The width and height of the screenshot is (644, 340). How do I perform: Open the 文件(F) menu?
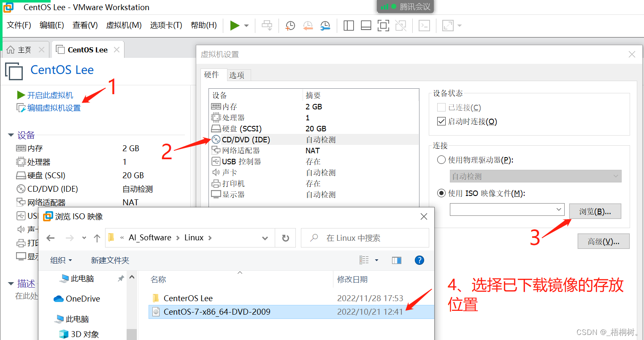coord(19,25)
